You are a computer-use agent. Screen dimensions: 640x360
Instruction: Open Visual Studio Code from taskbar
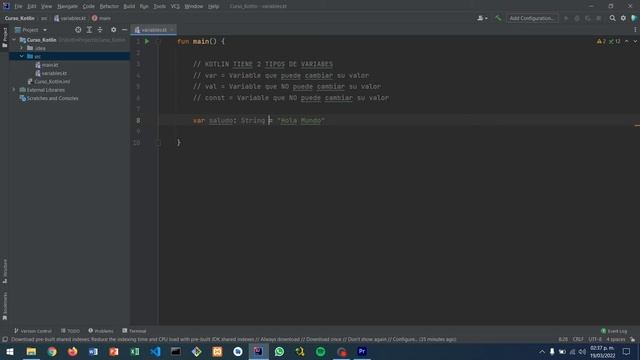coord(155,351)
